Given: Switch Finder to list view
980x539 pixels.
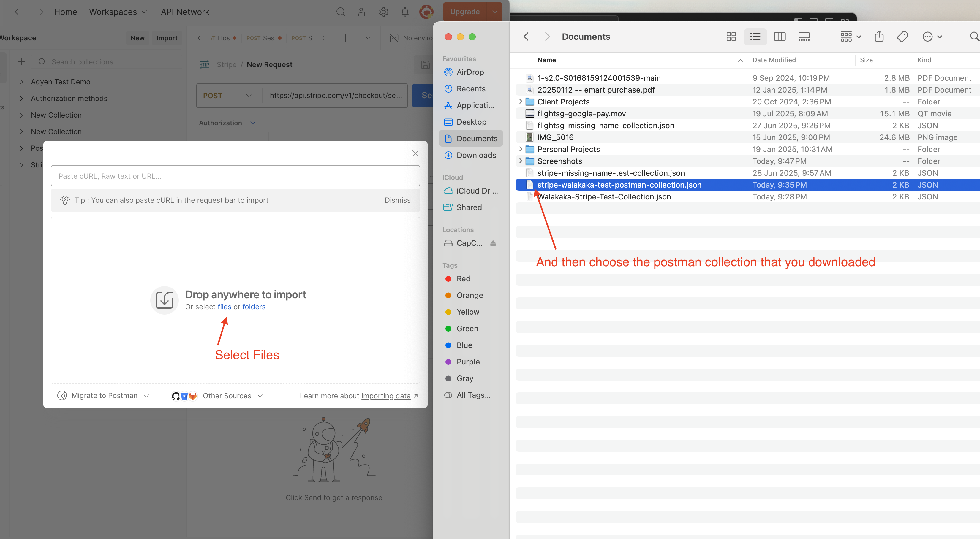Looking at the screenshot, I should click(755, 37).
